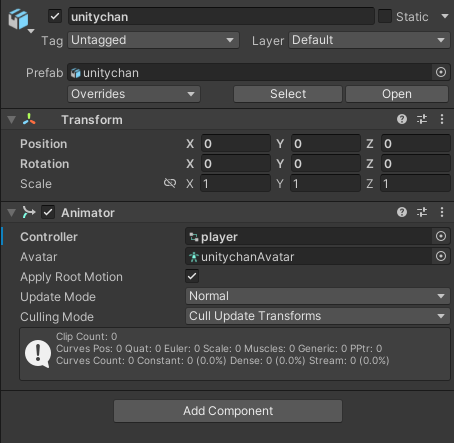The height and width of the screenshot is (443, 454).
Task: Open the Transform three-dot context menu
Action: (x=442, y=119)
